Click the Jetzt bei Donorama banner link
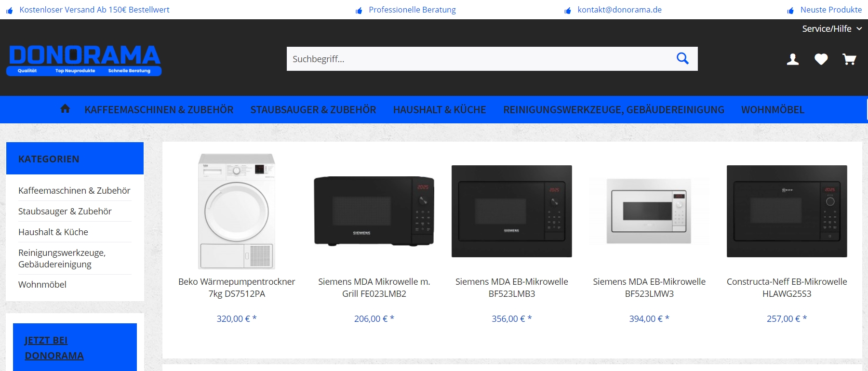Screen dimensions: 868x371 tap(54, 348)
